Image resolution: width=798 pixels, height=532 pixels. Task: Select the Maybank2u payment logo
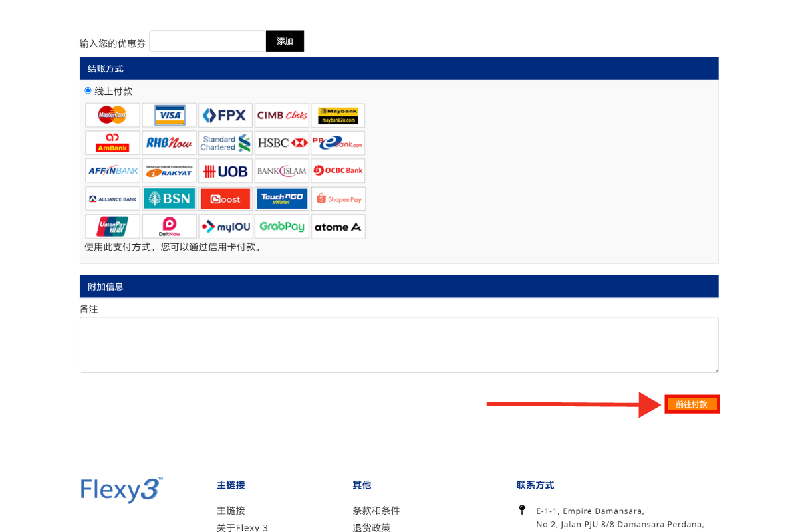338,115
